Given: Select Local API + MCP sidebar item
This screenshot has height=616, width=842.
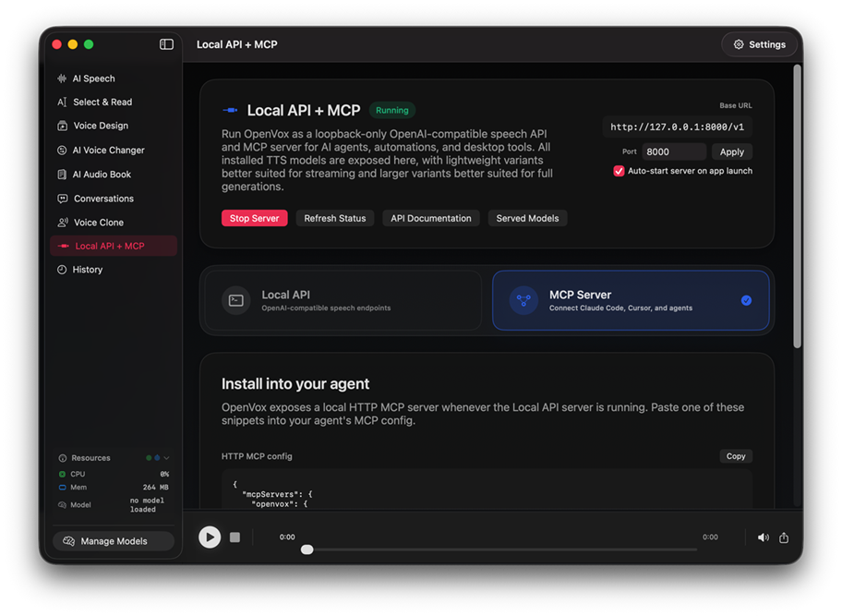Looking at the screenshot, I should [x=114, y=246].
